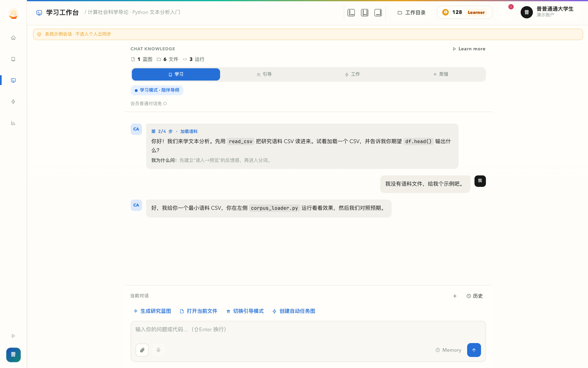Click the second CA avatar by corpus message

click(x=136, y=205)
